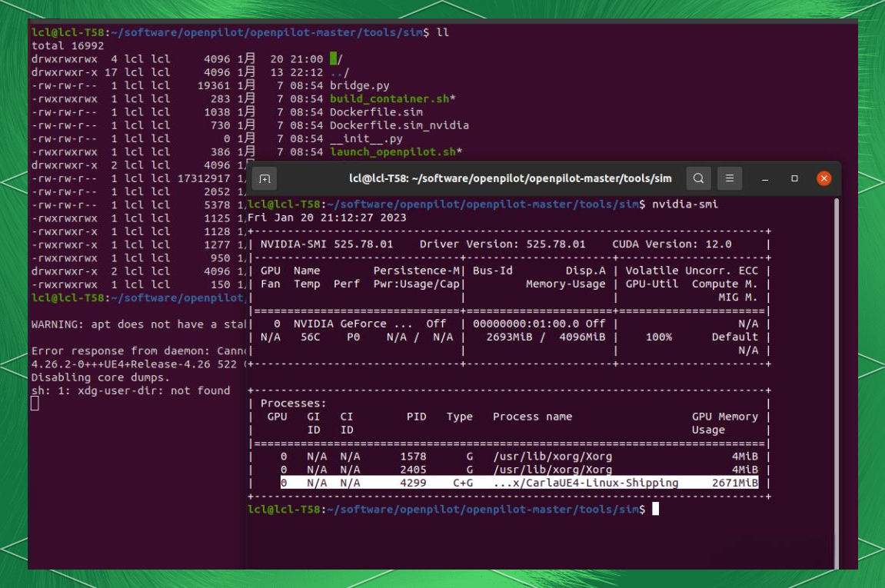Close the front terminal window

point(824,178)
